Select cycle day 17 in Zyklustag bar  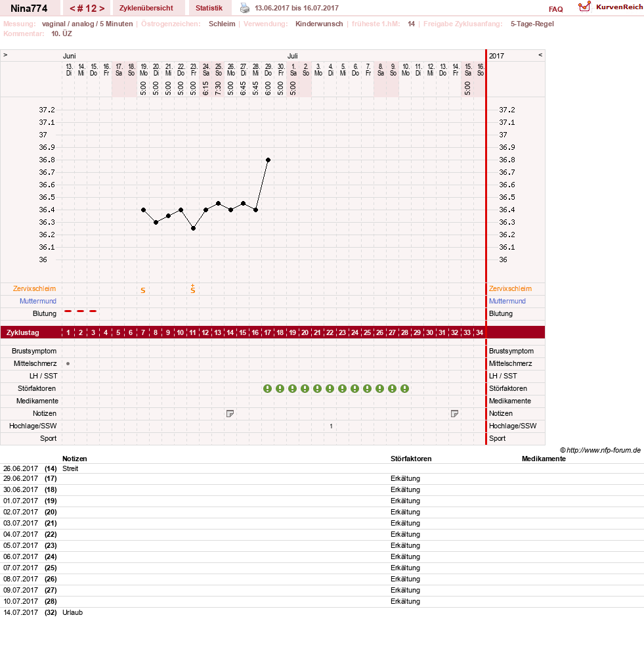268,332
